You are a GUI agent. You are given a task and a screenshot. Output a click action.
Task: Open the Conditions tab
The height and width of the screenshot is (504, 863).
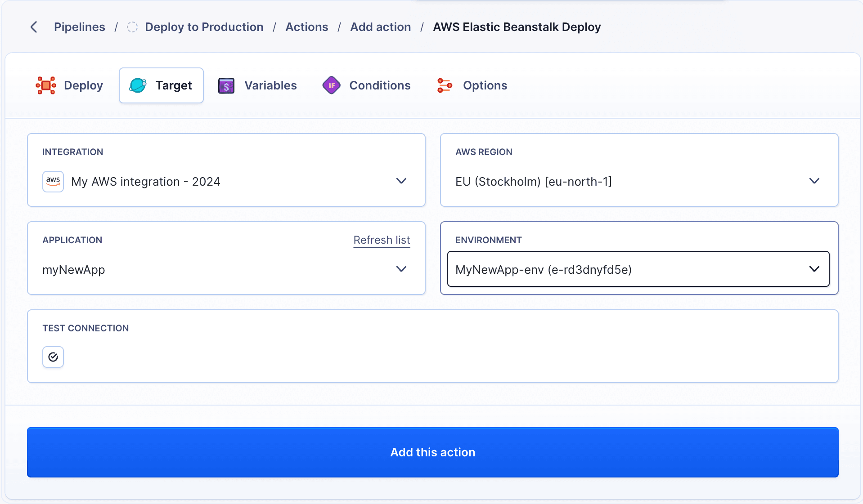(379, 85)
